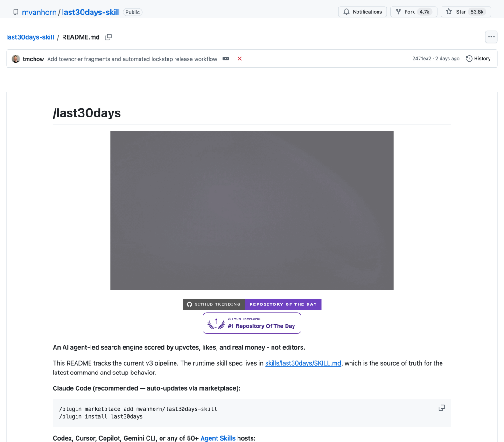Expand commit message details with ellipsis button

point(226,59)
